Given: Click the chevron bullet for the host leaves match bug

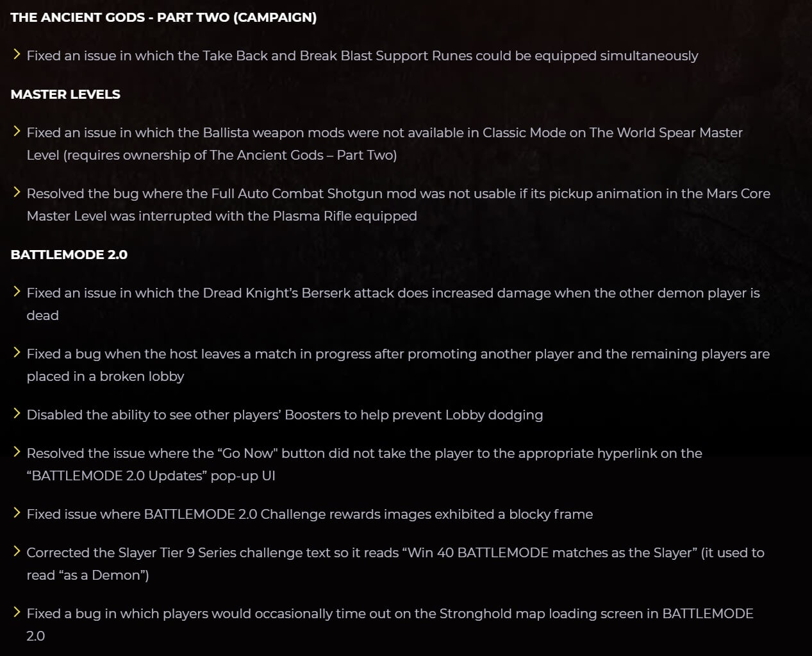Looking at the screenshot, I should click(x=17, y=353).
